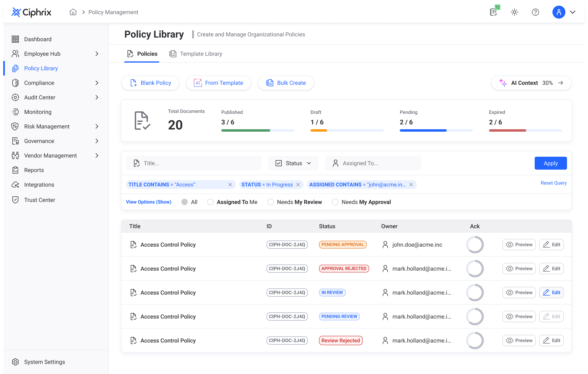Select the Assigned To Me radio option
The width and height of the screenshot is (588, 374).
coord(210,202)
